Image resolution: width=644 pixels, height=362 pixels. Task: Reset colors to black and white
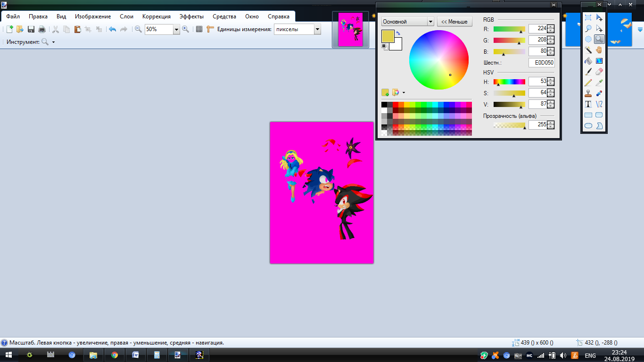(x=384, y=47)
